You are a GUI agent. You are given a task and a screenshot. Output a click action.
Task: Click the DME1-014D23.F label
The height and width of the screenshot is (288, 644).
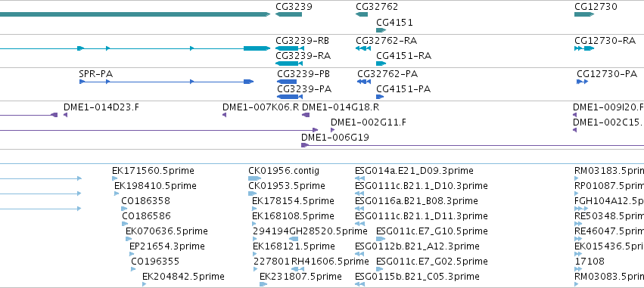click(x=101, y=107)
